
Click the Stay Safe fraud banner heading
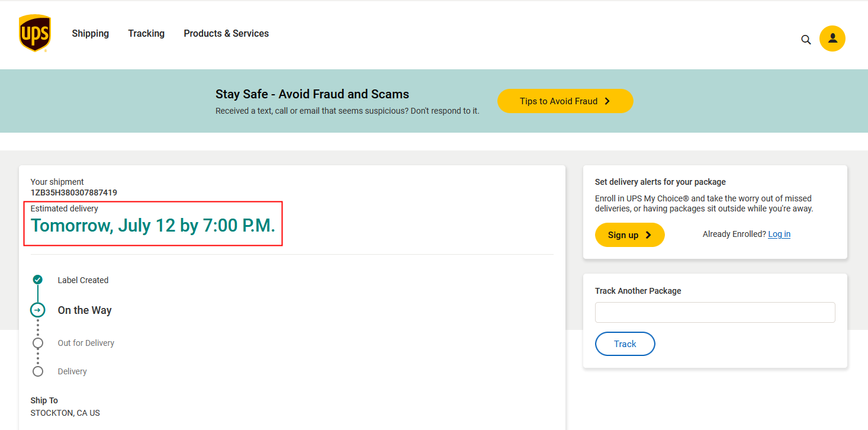point(312,94)
